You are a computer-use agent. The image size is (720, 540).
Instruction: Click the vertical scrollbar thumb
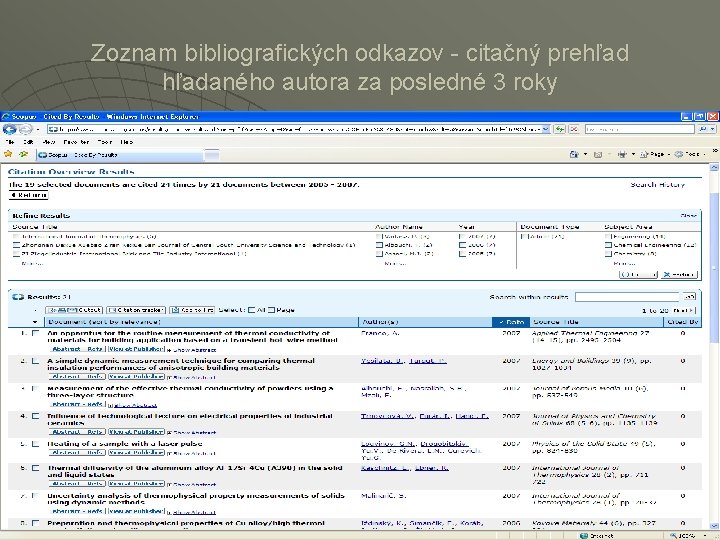[714, 267]
